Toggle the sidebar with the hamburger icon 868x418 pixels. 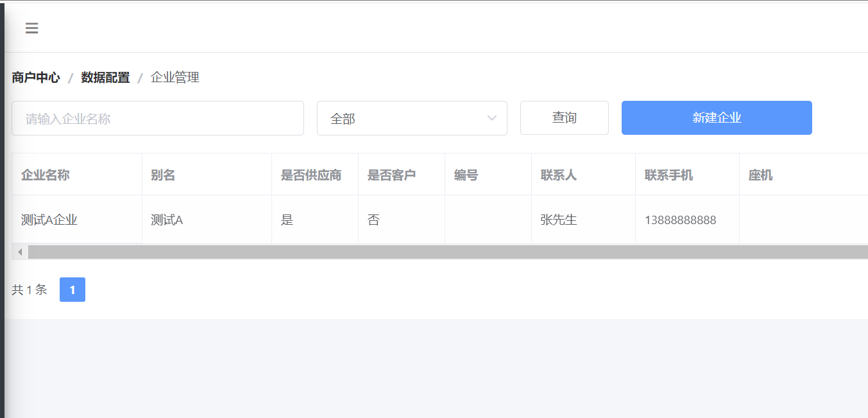31,28
